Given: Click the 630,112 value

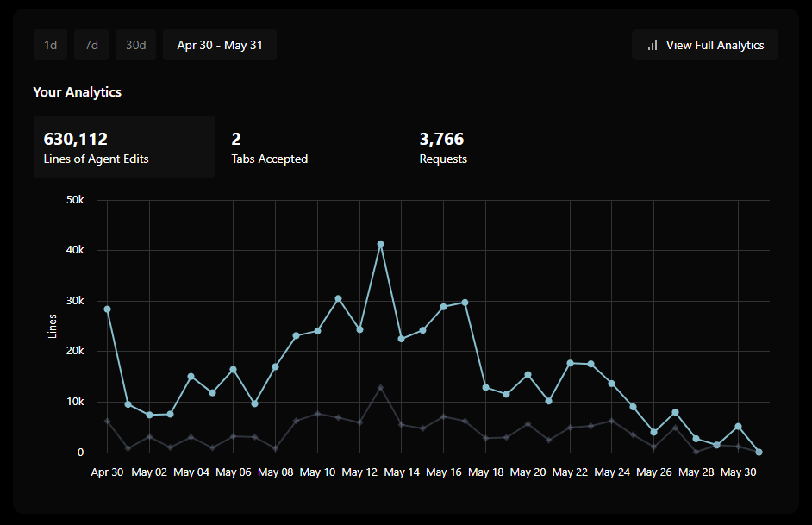Looking at the screenshot, I should (76, 139).
